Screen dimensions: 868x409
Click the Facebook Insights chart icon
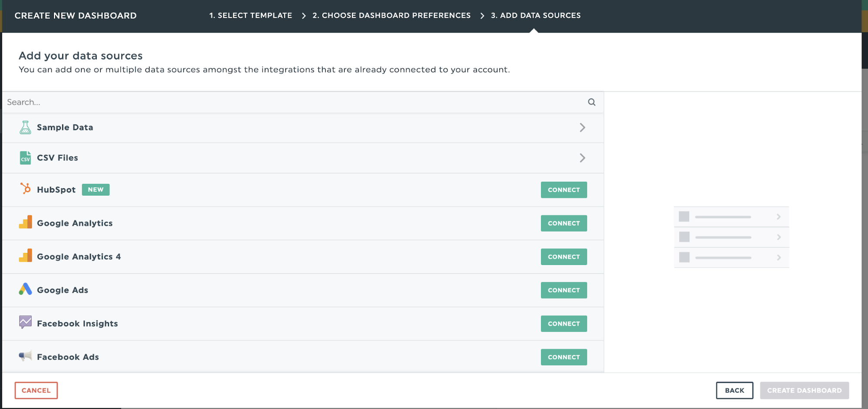click(x=26, y=322)
